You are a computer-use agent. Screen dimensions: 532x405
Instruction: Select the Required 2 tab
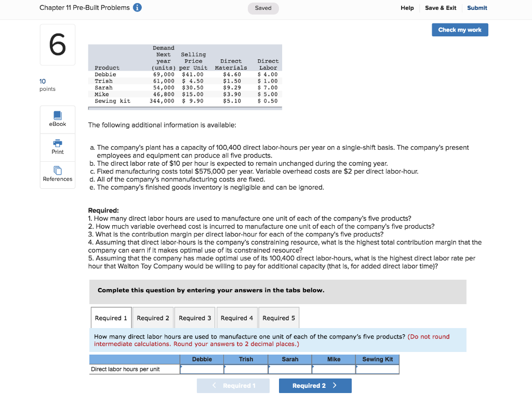(x=153, y=318)
